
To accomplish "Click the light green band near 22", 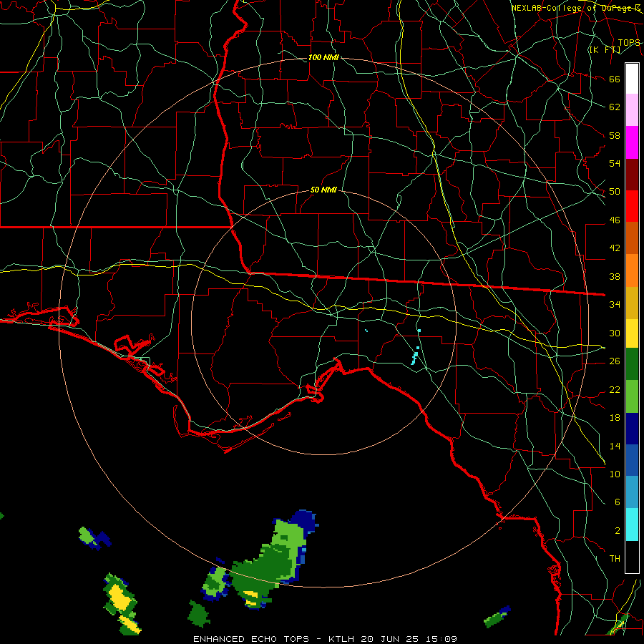I will pos(632,396).
